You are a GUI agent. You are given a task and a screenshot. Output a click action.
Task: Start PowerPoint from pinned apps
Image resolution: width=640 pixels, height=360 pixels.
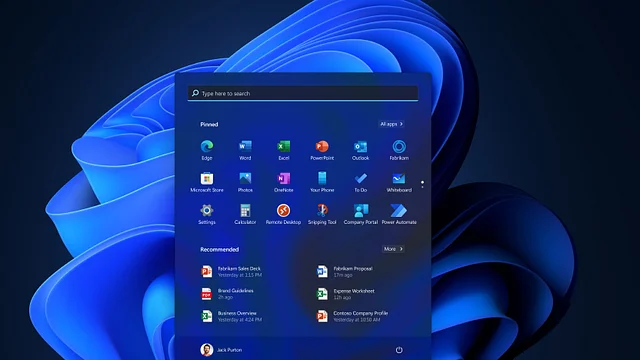(322, 150)
